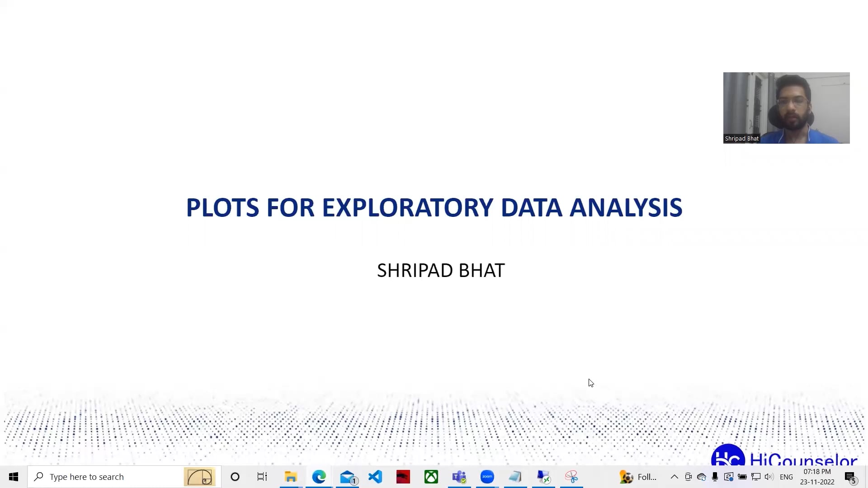Open the snipping scissors tool on the taskbar
Viewport: 868px width, 488px height.
[571, 477]
